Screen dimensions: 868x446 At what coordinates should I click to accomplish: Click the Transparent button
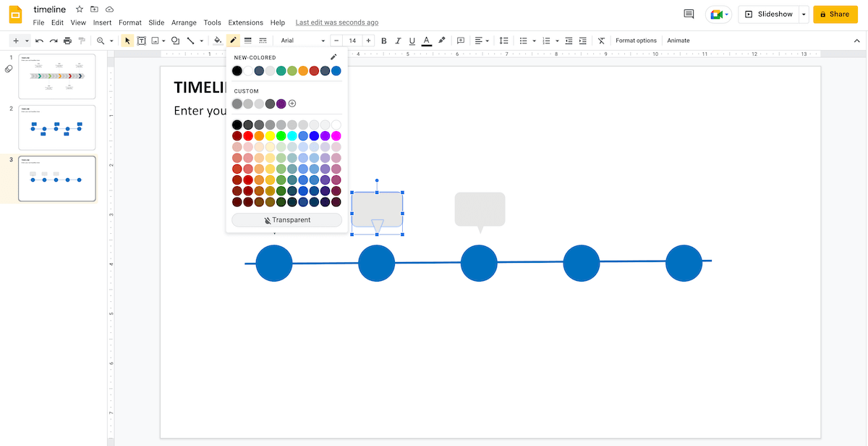click(x=286, y=220)
